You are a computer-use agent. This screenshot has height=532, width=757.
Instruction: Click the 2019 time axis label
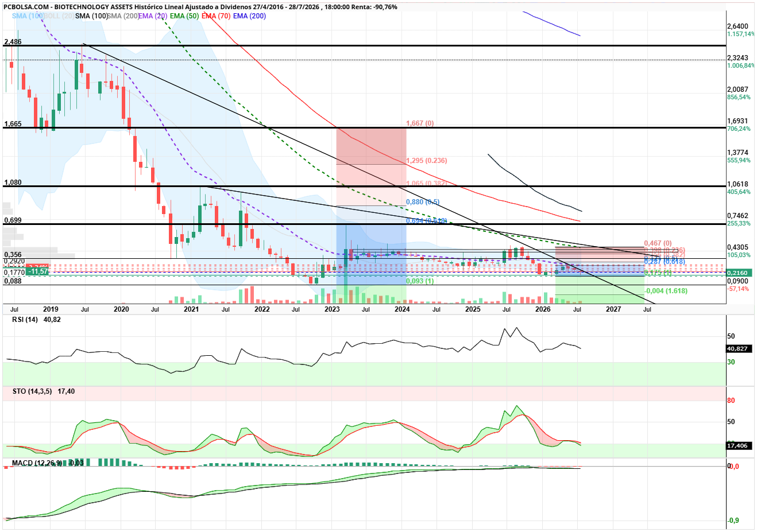point(51,309)
